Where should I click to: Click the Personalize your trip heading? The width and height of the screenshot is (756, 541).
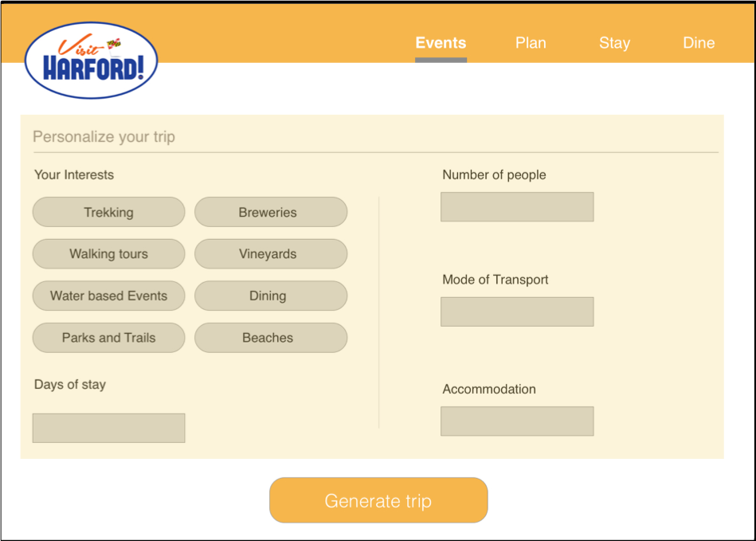click(x=104, y=137)
